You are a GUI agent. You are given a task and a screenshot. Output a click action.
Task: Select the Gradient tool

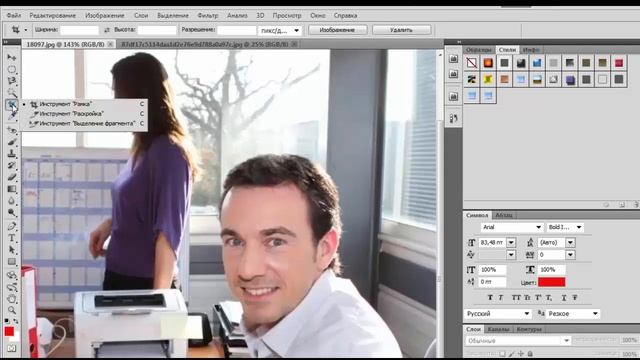[11, 189]
